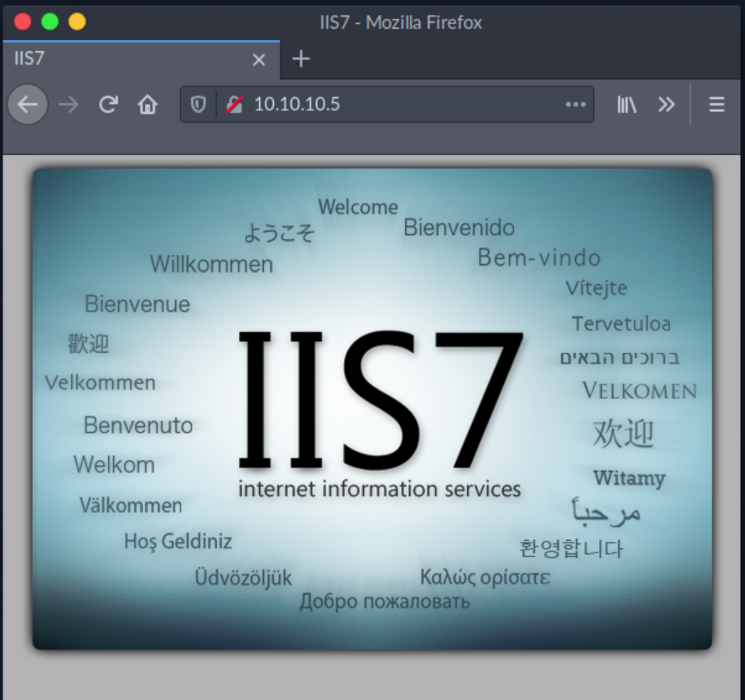Open page actions three-dot menu

coord(575,105)
